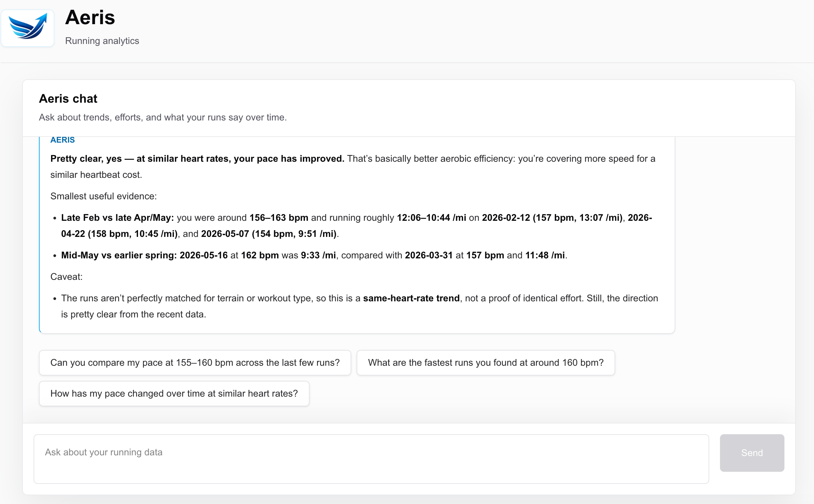Click the 'Mid-May vs earlier spring:' label
Image resolution: width=814 pixels, height=504 pixels.
(x=119, y=255)
